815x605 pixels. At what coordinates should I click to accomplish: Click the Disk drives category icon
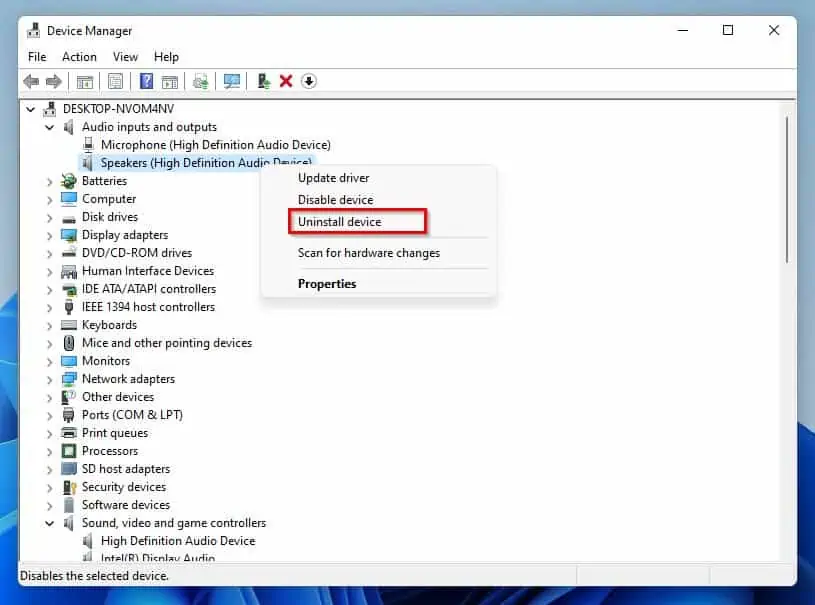(x=69, y=218)
